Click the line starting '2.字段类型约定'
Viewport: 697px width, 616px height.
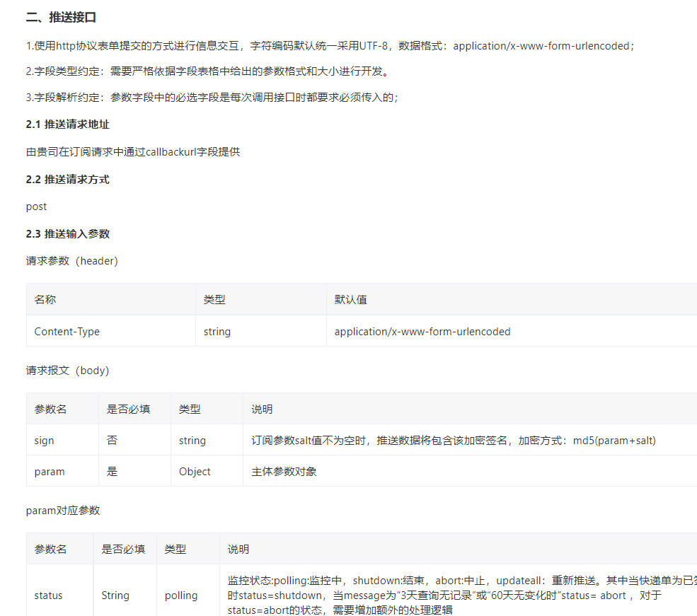point(207,71)
